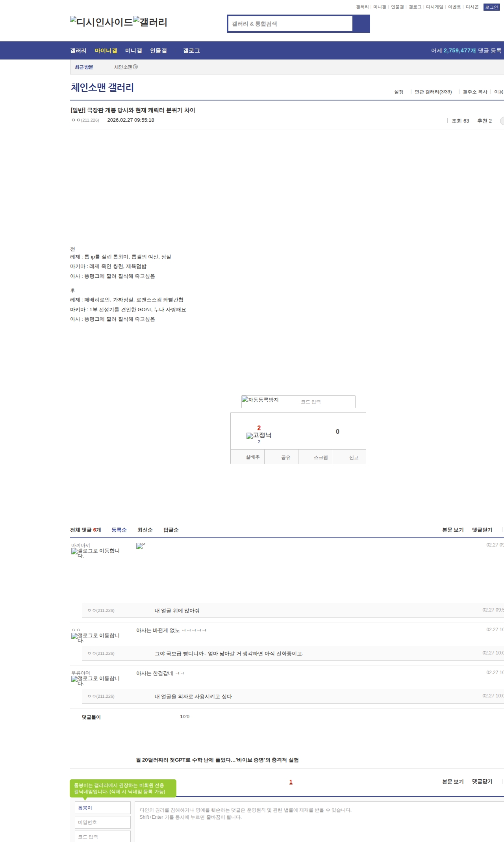Open the 우류야더 gallog icon

[x=95, y=681]
